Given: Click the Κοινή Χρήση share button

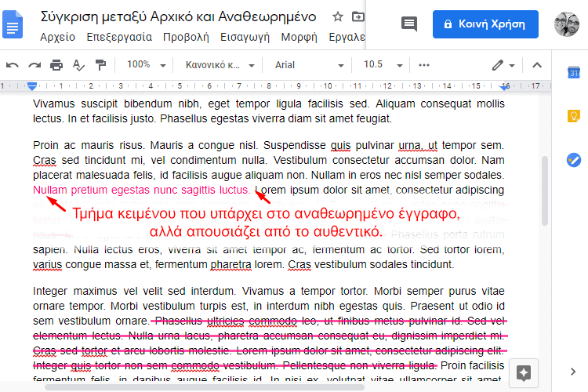Looking at the screenshot, I should click(x=485, y=24).
